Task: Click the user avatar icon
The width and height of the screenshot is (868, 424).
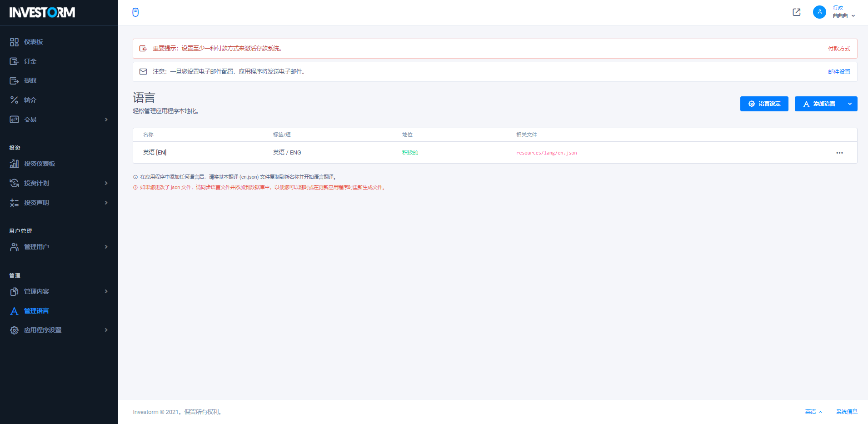Action: 819,12
